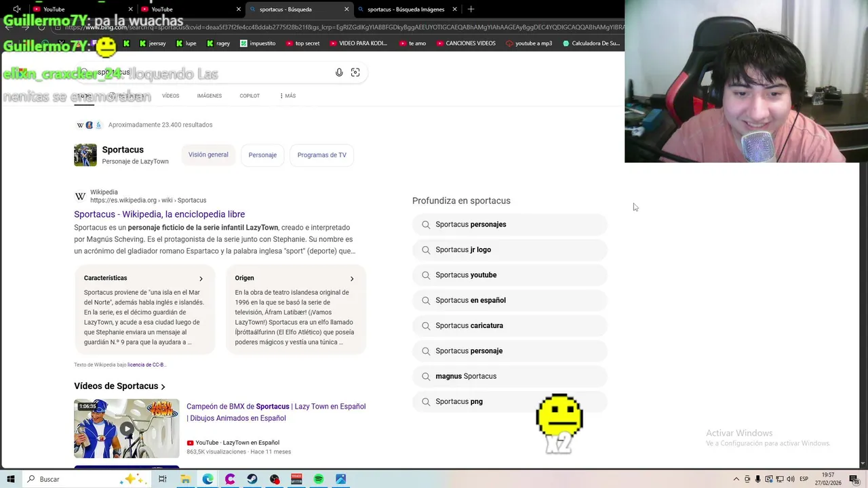
Task: Click the Sportacus entity thumbnail image
Action: click(85, 155)
